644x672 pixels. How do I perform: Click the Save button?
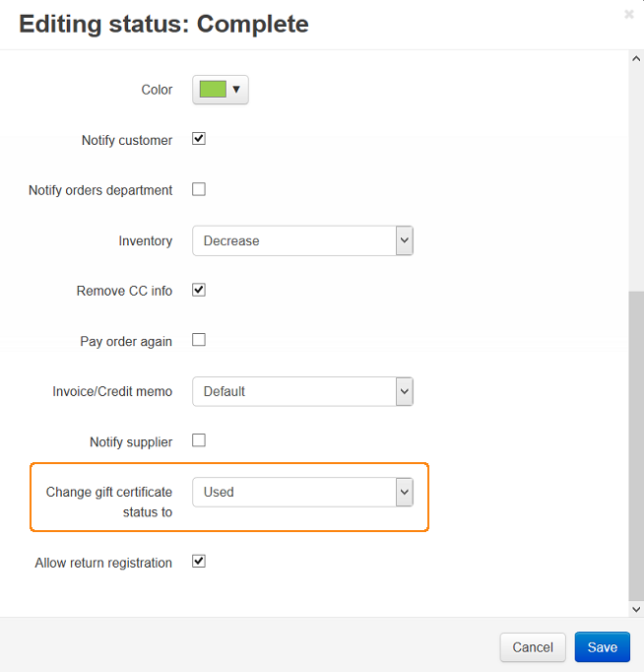(x=602, y=647)
